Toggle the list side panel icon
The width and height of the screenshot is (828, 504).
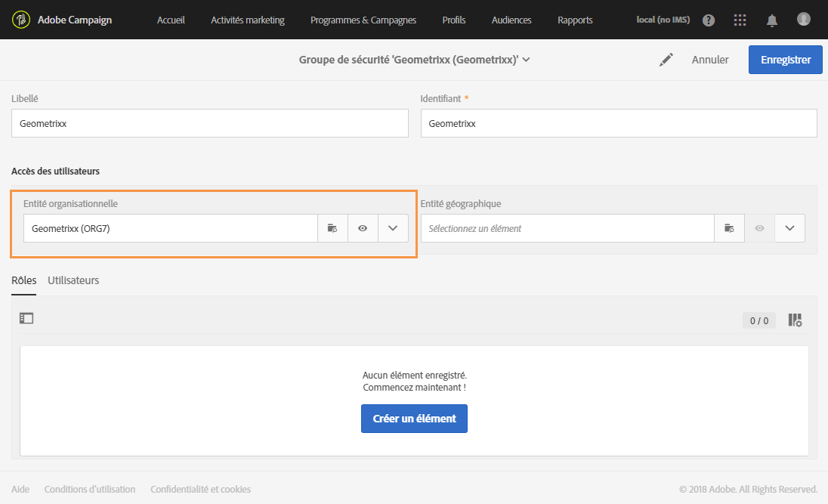[x=26, y=318]
